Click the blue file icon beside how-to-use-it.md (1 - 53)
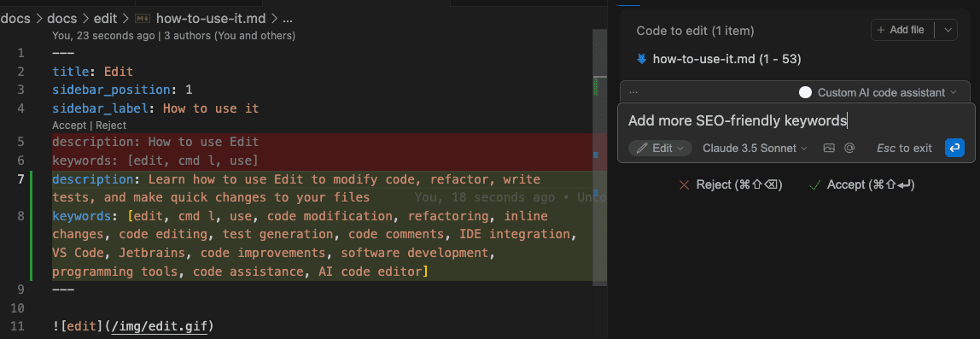Image resolution: width=980 pixels, height=339 pixels. [641, 60]
